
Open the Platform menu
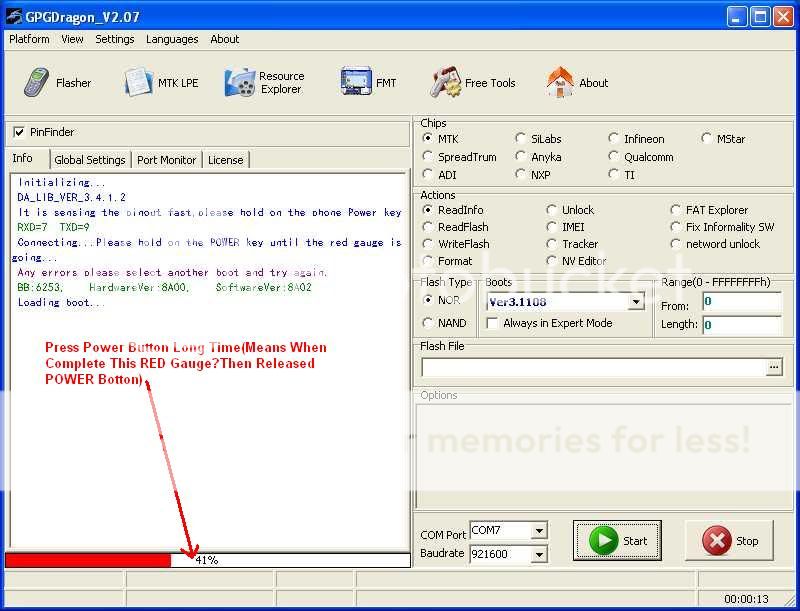(x=29, y=39)
